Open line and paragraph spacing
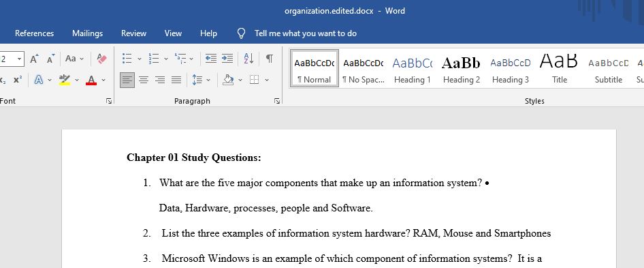The image size is (644, 268). pos(197,80)
